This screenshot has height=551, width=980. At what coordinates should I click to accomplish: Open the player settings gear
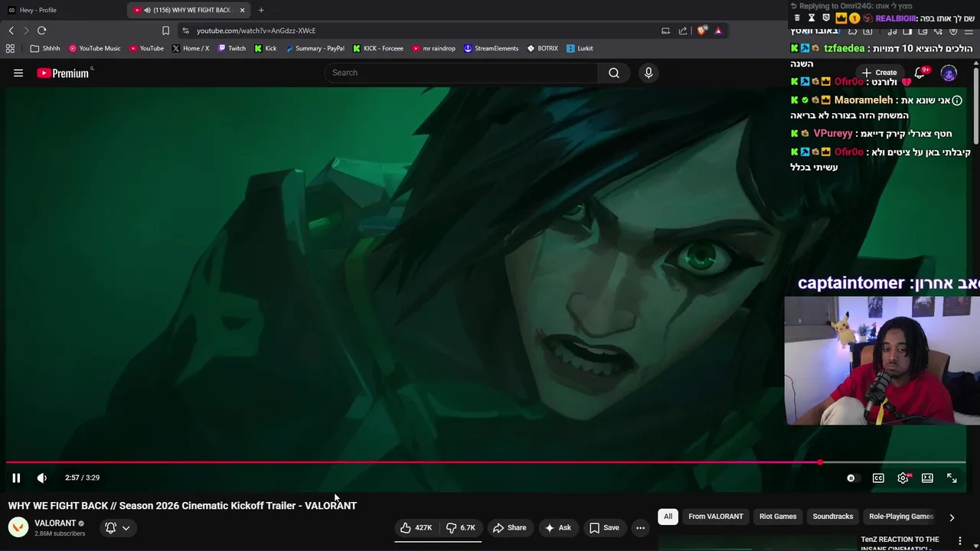[903, 478]
